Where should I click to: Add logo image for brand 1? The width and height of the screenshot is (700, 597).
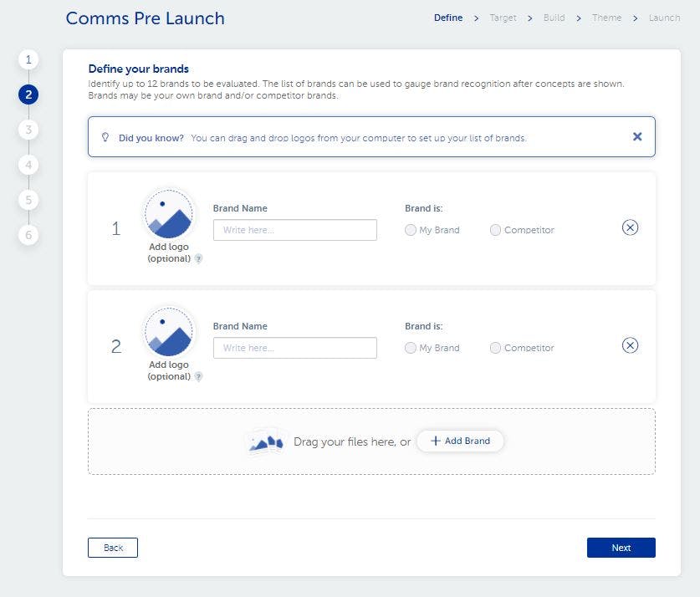coord(169,214)
